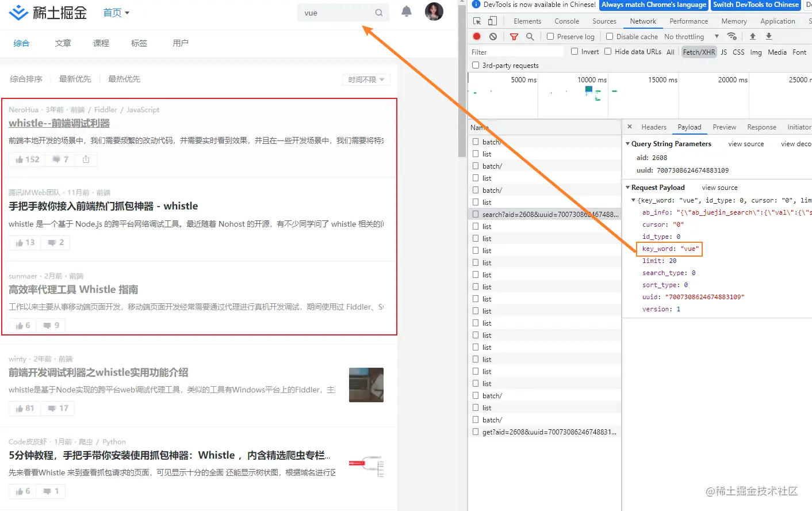Screen dimensions: 812x511
Task: Like the article showing 81 likes
Action: pyautogui.click(x=25, y=408)
